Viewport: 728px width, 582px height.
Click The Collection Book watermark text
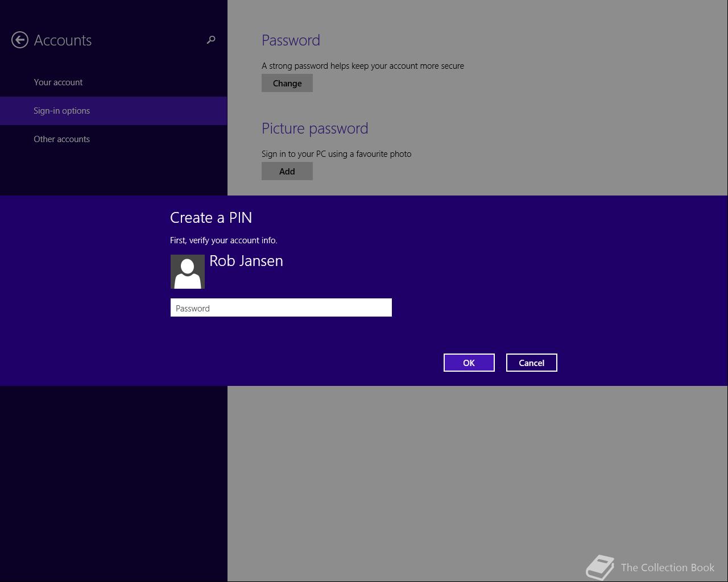pos(668,567)
